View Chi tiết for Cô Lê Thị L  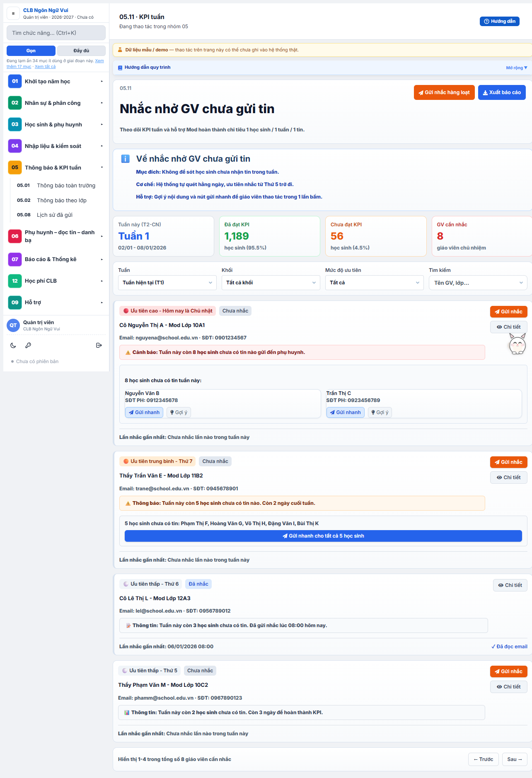(x=510, y=585)
